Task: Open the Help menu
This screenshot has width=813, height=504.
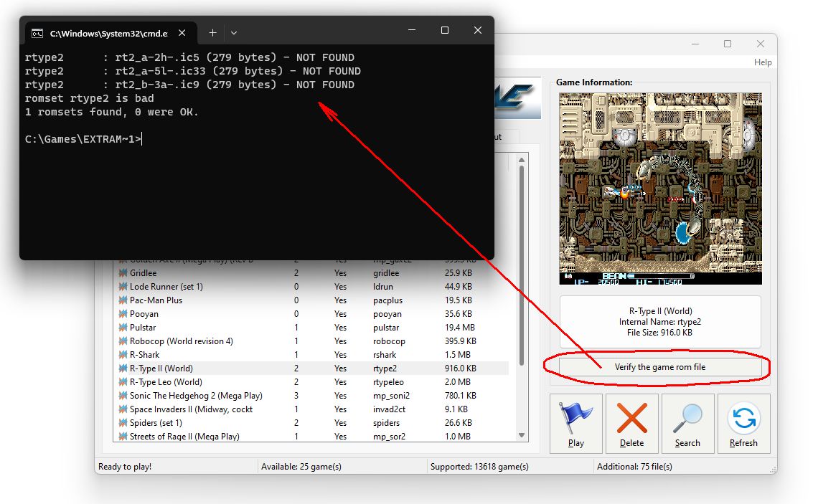Action: 762,62
